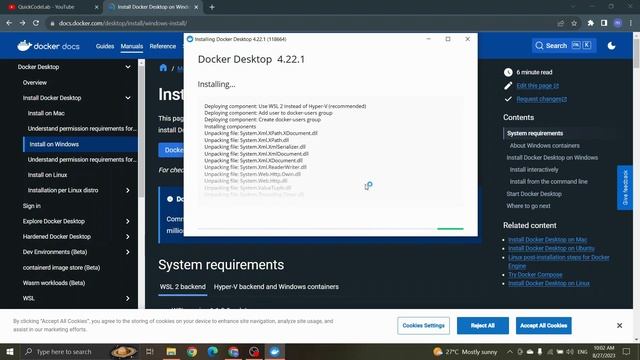Expand Installation per Linux distro
Image resolution: width=640 pixels, height=360 pixels.
128,190
